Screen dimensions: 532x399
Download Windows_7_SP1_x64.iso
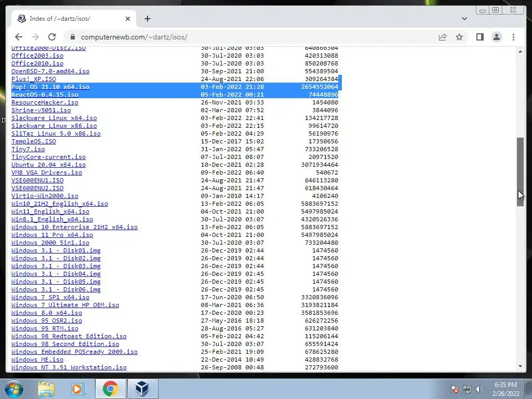point(50,298)
